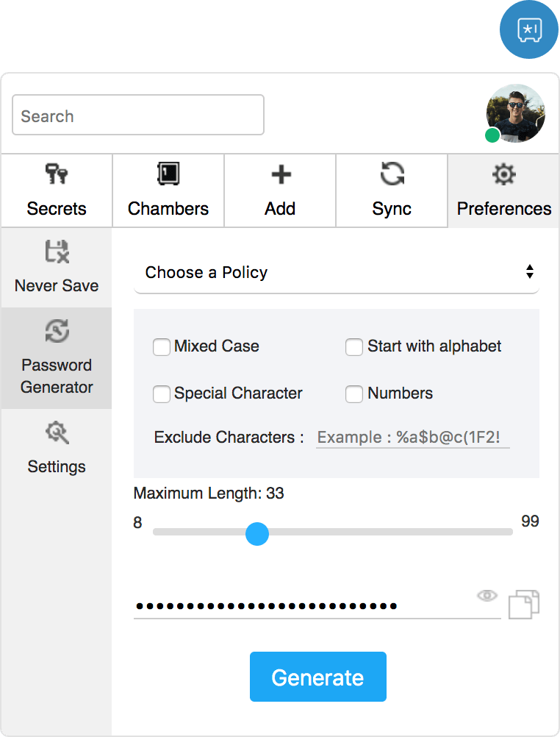Enable the Mixed Case checkbox
The height and width of the screenshot is (737, 560).
tap(161, 347)
